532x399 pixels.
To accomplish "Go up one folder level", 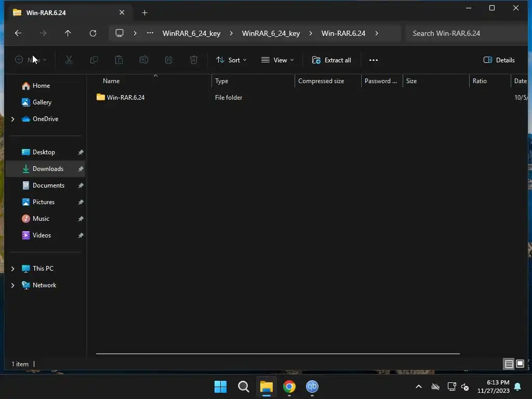I will click(x=68, y=33).
